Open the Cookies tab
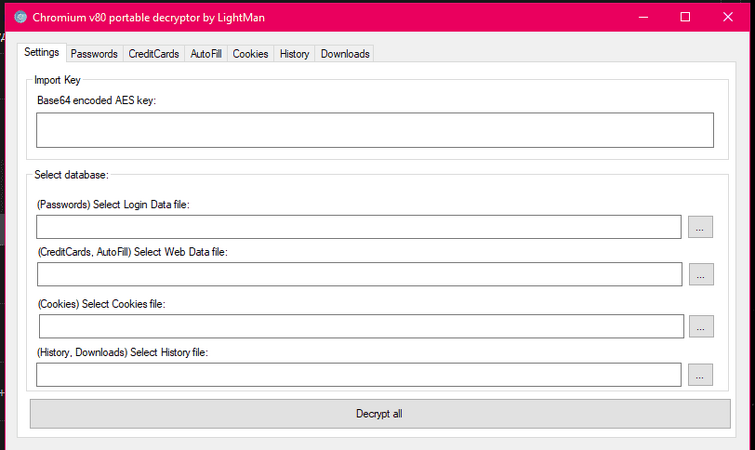 pyautogui.click(x=250, y=54)
